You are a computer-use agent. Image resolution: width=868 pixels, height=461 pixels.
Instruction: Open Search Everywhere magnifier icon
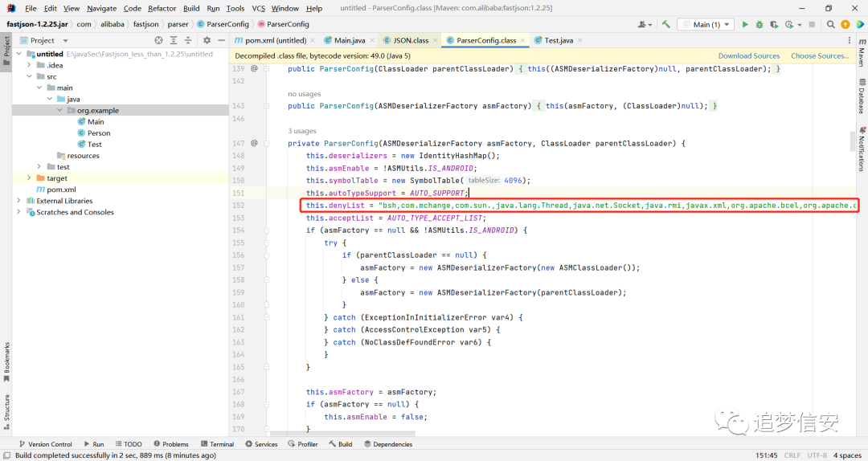(x=830, y=24)
